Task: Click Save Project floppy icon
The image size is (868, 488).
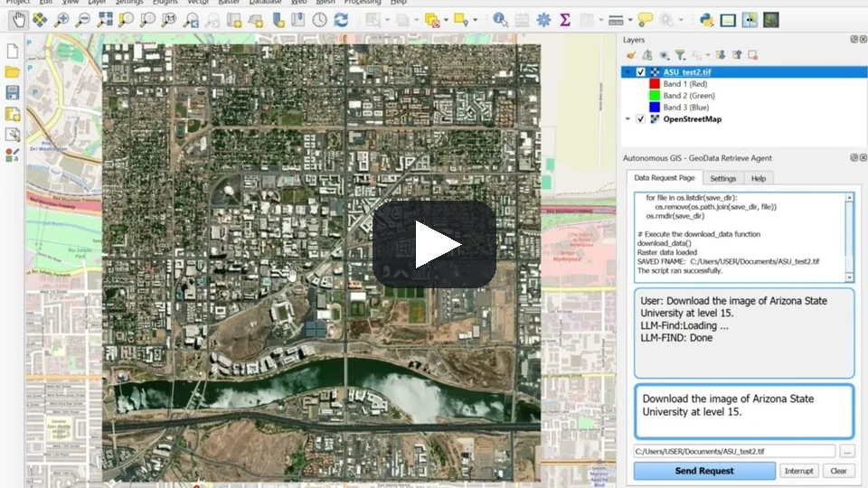Action: tap(12, 92)
